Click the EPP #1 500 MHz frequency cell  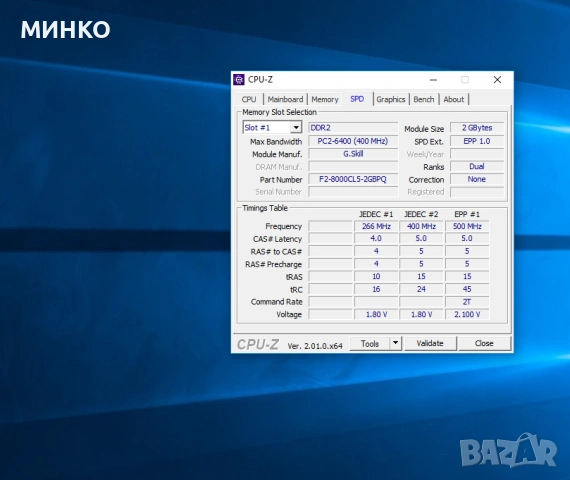tap(467, 226)
